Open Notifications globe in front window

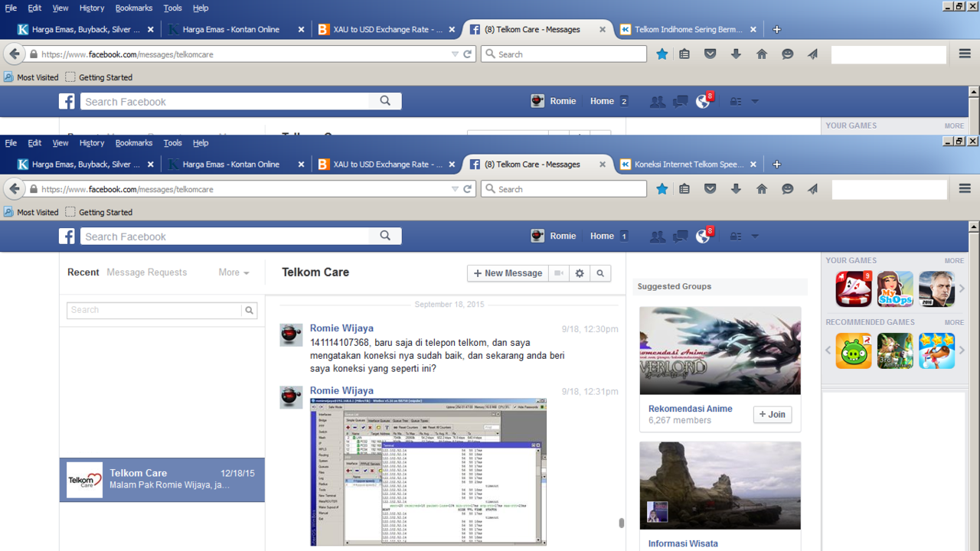coord(703,236)
